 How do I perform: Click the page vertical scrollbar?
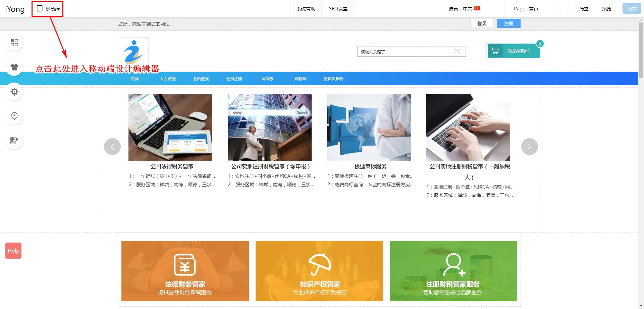(x=641, y=50)
